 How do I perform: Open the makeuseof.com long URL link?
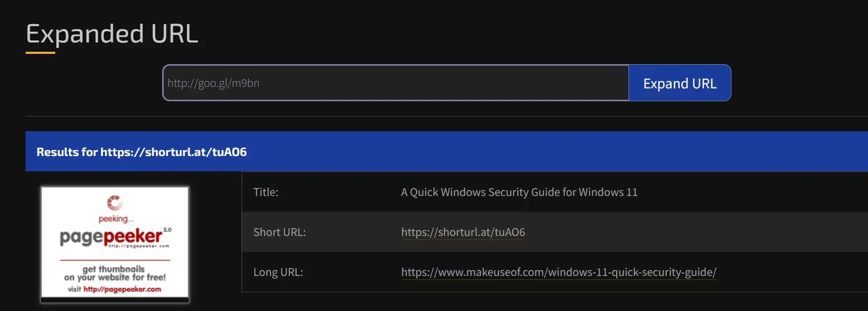pyautogui.click(x=558, y=272)
